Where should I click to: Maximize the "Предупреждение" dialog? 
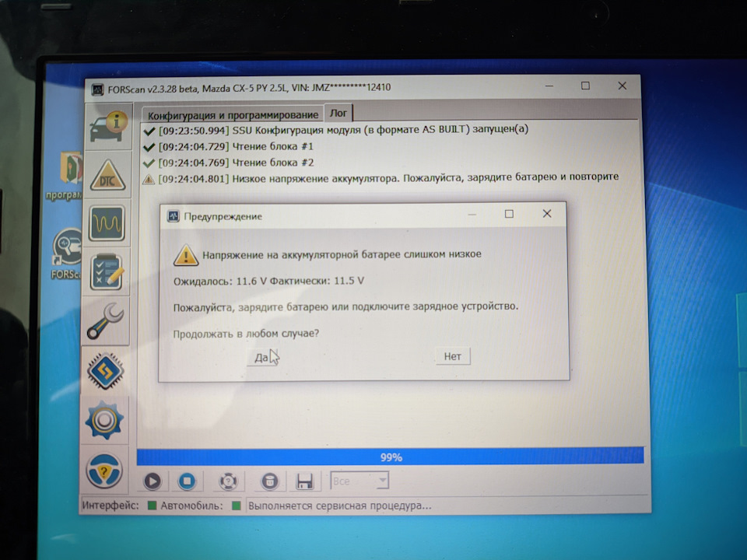point(509,215)
